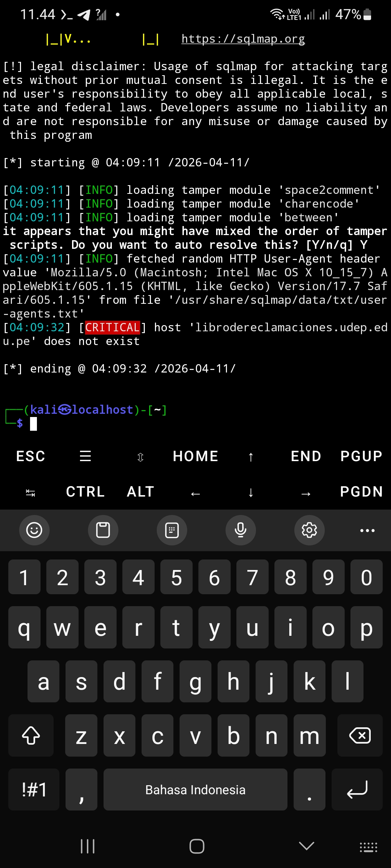Open the clipboard icon in keyboard toolbar
391x868 pixels.
click(103, 530)
